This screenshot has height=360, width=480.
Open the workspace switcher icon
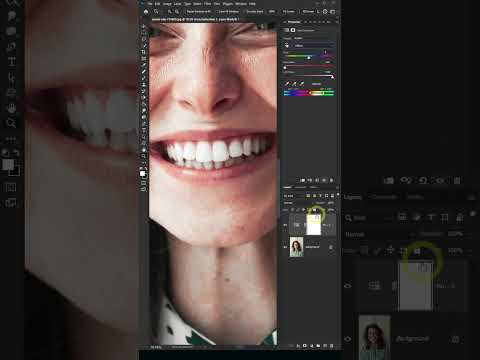tap(332, 11)
